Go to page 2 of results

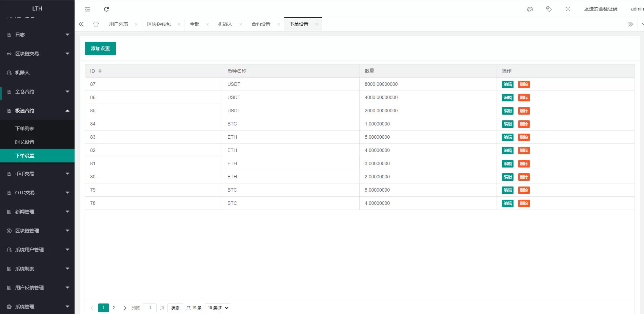[x=114, y=308]
